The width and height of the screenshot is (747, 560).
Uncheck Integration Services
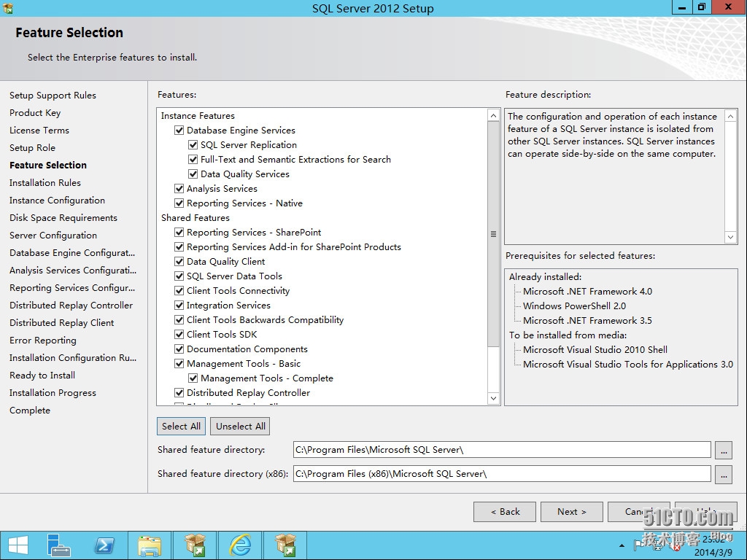coord(179,306)
